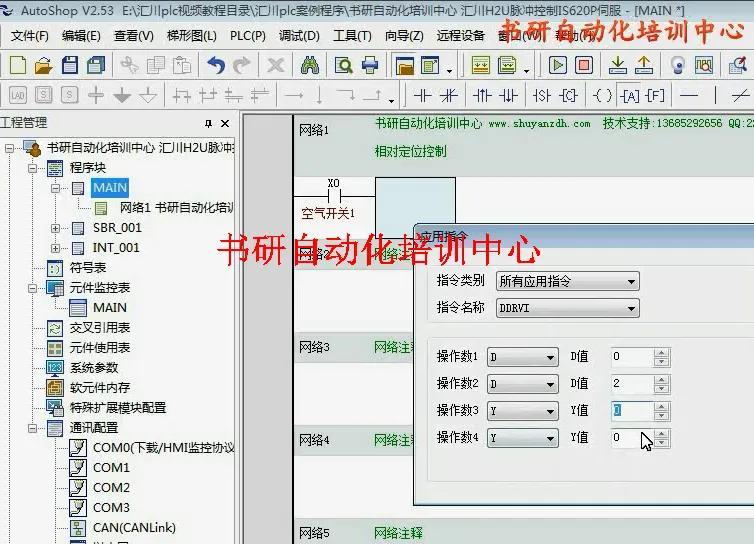This screenshot has height=544, width=754.
Task: Open 远程设备 menu
Action: click(x=460, y=36)
